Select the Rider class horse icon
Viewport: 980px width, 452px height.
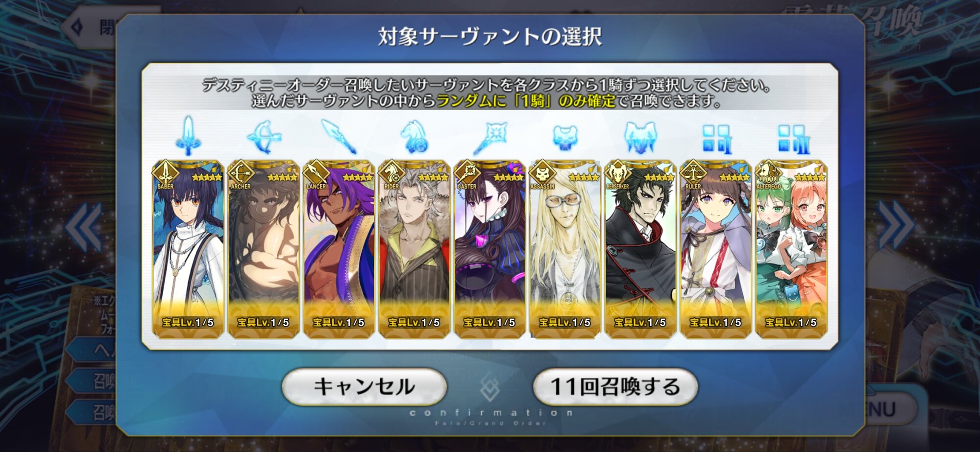[x=414, y=137]
